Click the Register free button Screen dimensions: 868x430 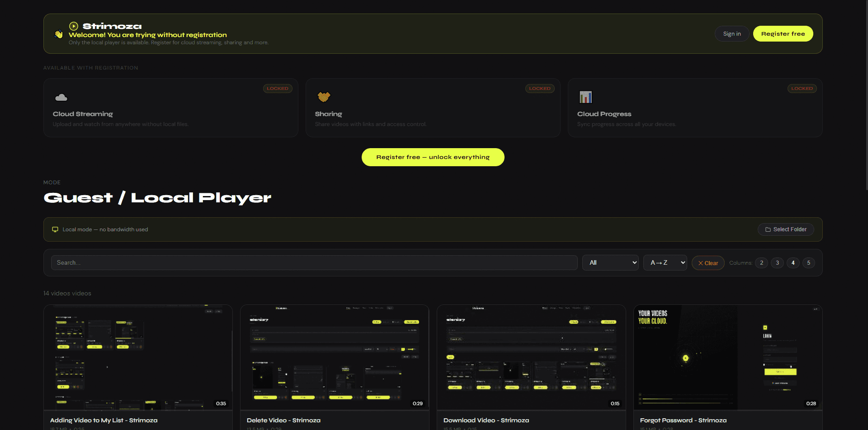coord(783,34)
